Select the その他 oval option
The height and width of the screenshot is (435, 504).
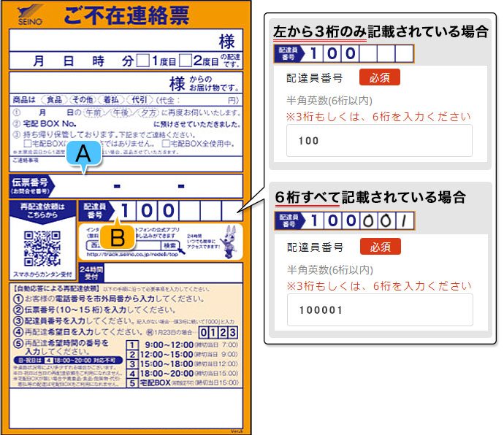[x=83, y=100]
